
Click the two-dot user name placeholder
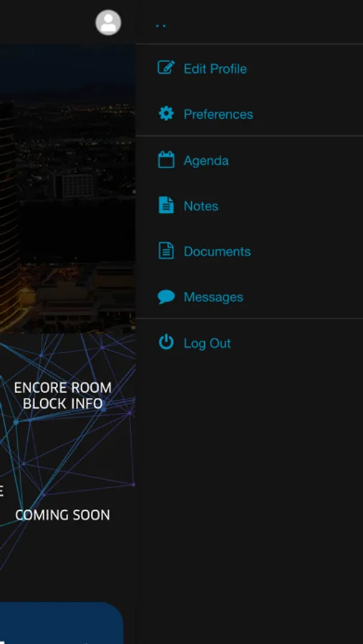(161, 26)
